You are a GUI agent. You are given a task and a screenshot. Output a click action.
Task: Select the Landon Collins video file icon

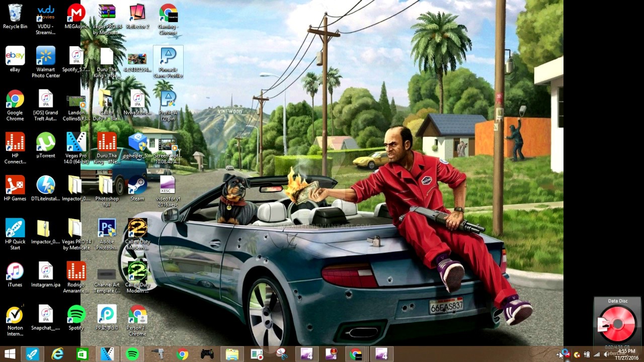click(x=76, y=106)
